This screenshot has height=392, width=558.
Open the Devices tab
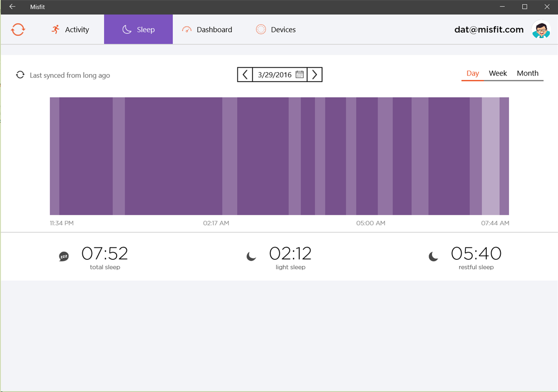point(276,30)
